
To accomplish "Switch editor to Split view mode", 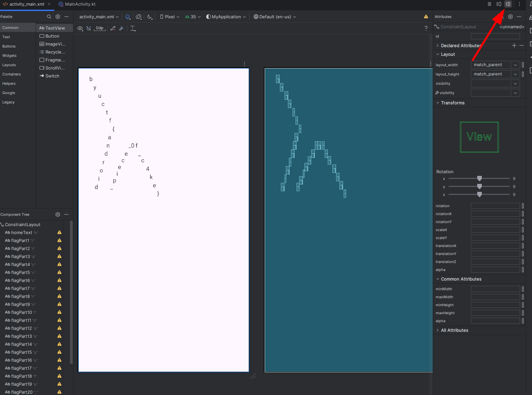I will click(499, 4).
